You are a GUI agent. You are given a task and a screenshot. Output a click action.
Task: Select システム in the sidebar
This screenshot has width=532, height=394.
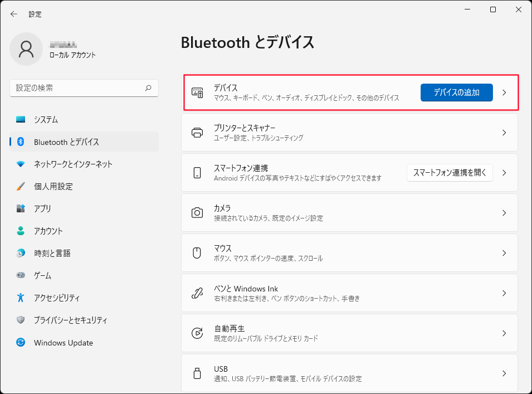(x=84, y=119)
